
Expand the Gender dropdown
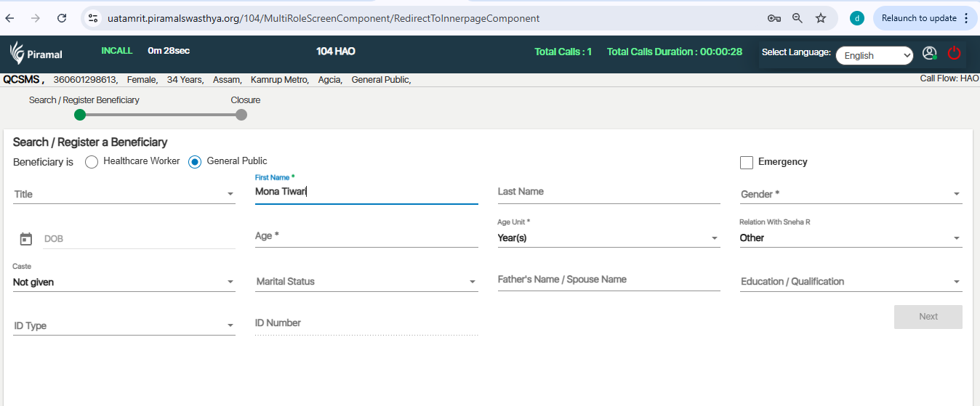tap(851, 194)
